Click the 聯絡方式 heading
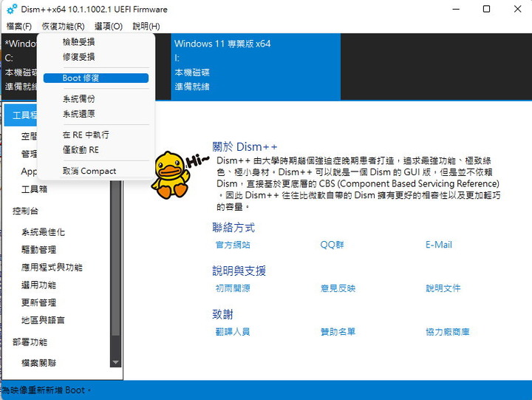The image size is (532, 400). click(233, 228)
